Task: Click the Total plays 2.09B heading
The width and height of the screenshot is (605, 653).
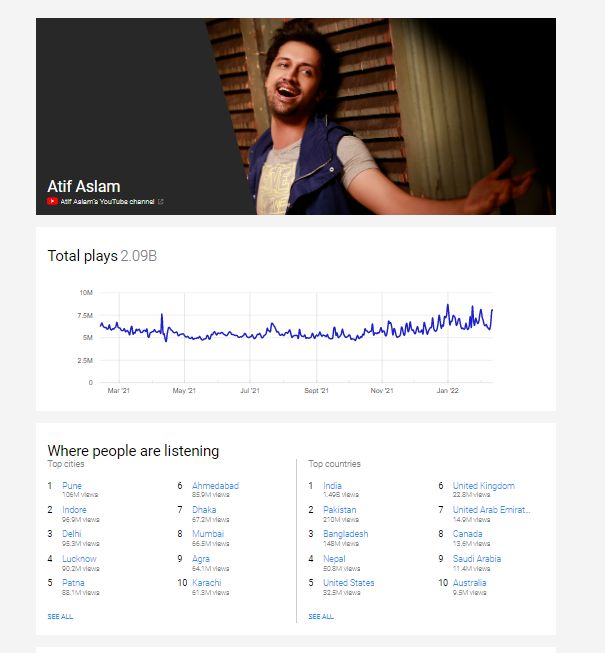Action: tap(102, 256)
